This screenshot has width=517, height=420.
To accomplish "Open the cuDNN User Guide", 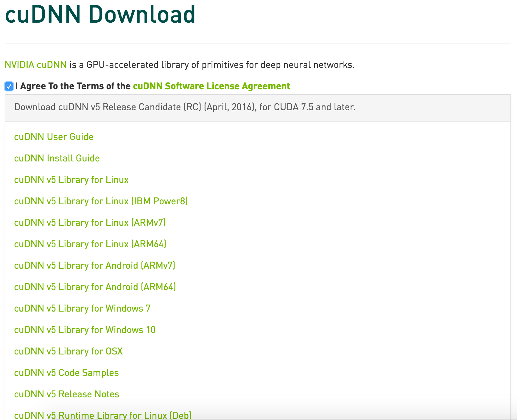I will tap(54, 137).
